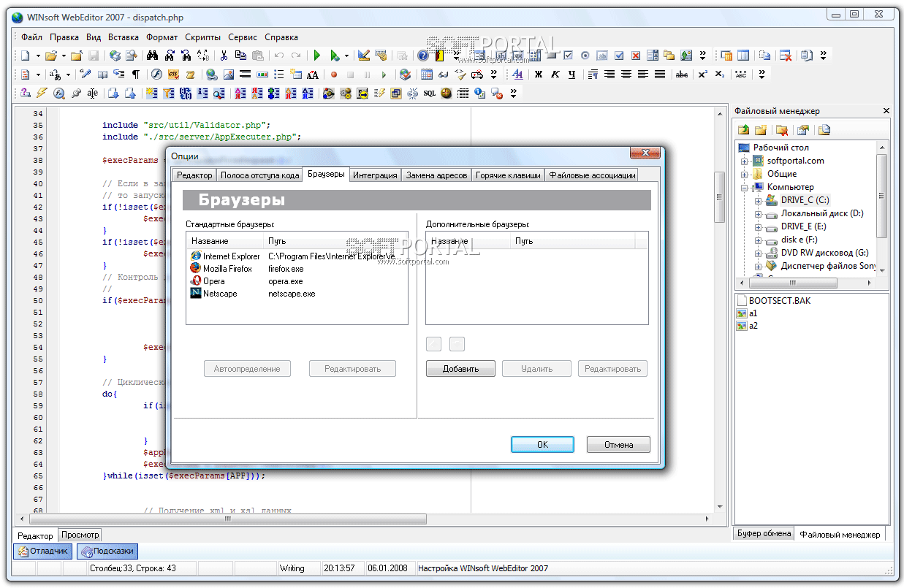Open the dropdown arrow beside New document
Screen dimensions: 904x588
click(38, 56)
